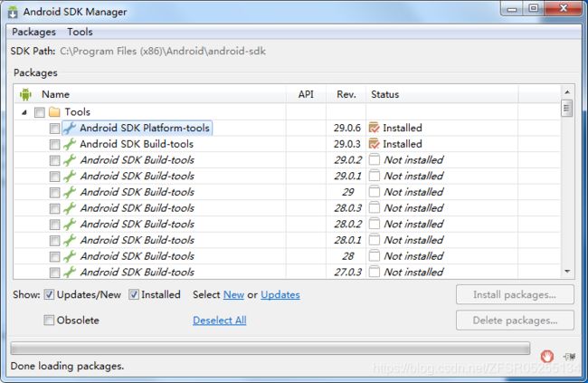
Task: Check Build-tools revision 28.0.3 checkbox
Action: coord(54,209)
